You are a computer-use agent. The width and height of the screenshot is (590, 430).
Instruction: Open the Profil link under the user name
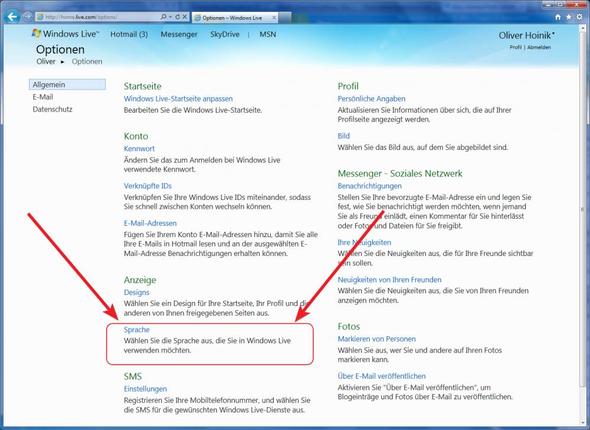click(x=515, y=47)
